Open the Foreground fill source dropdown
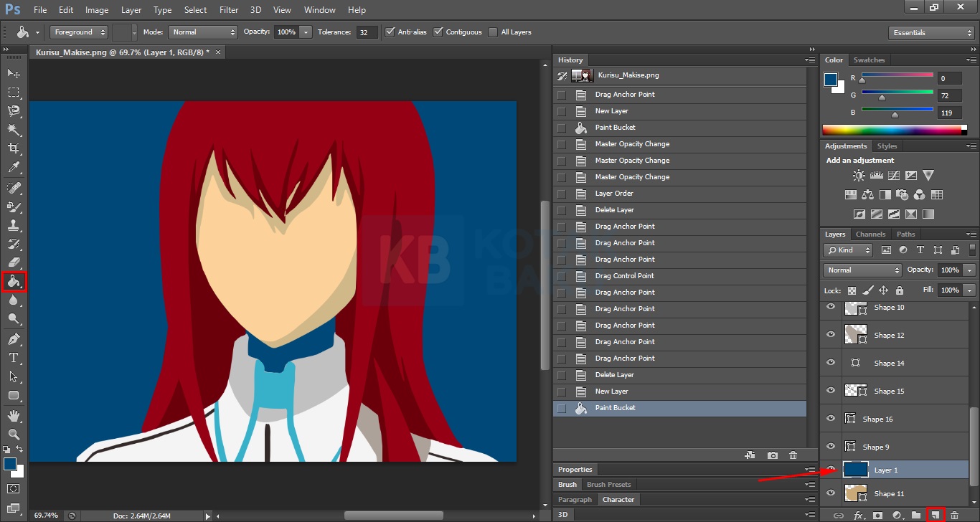980x522 pixels. (x=78, y=32)
